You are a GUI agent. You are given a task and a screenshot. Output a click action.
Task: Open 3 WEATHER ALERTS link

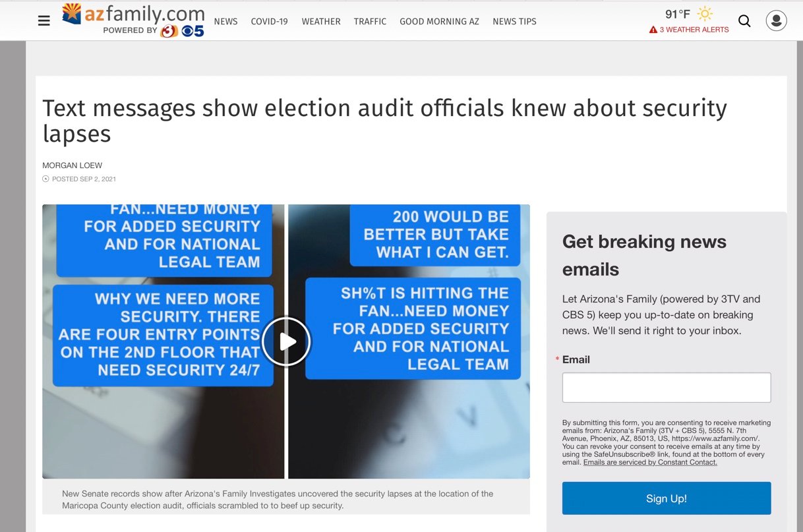tap(694, 30)
